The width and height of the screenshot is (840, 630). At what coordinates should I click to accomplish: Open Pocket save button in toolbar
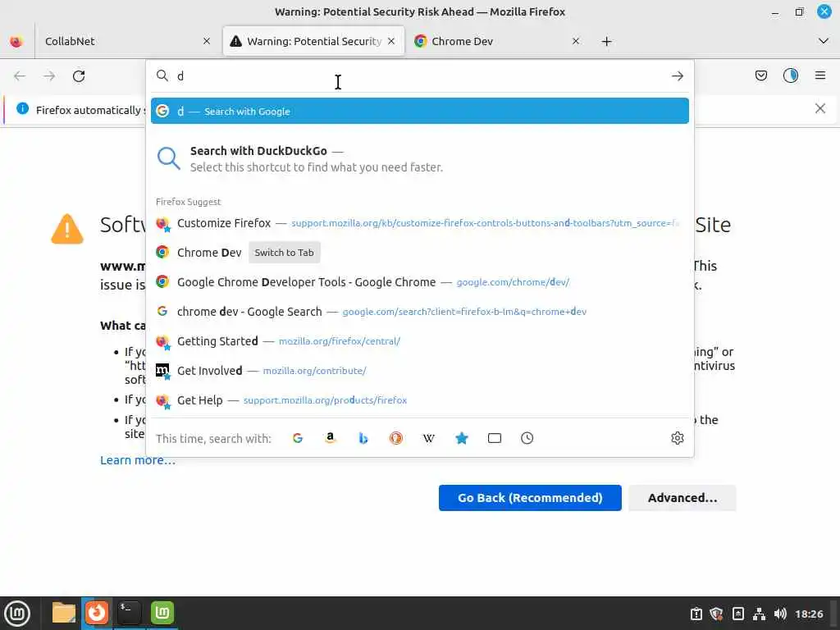(760, 75)
